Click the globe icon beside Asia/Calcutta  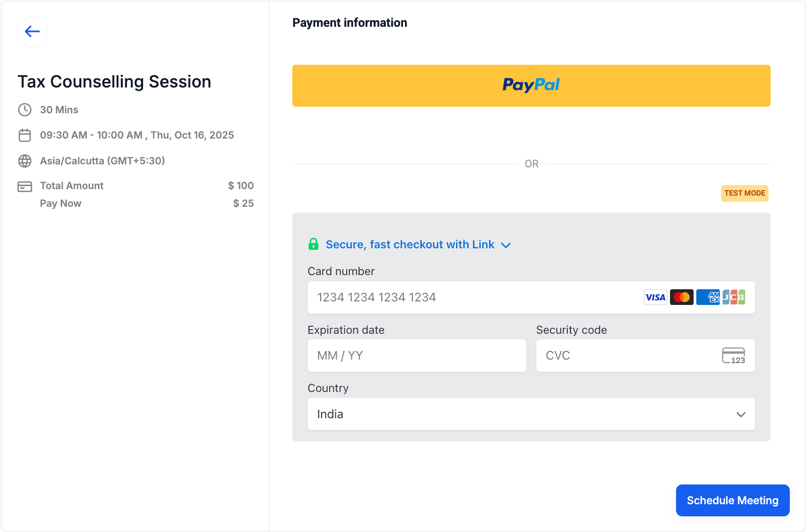pos(25,161)
